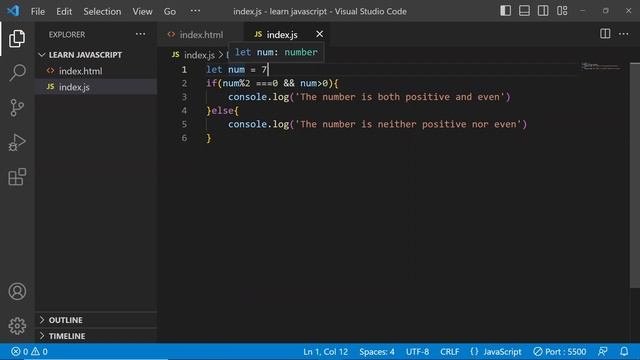This screenshot has width=640, height=360.
Task: Open the Run and Debug view icon
Action: tap(17, 142)
